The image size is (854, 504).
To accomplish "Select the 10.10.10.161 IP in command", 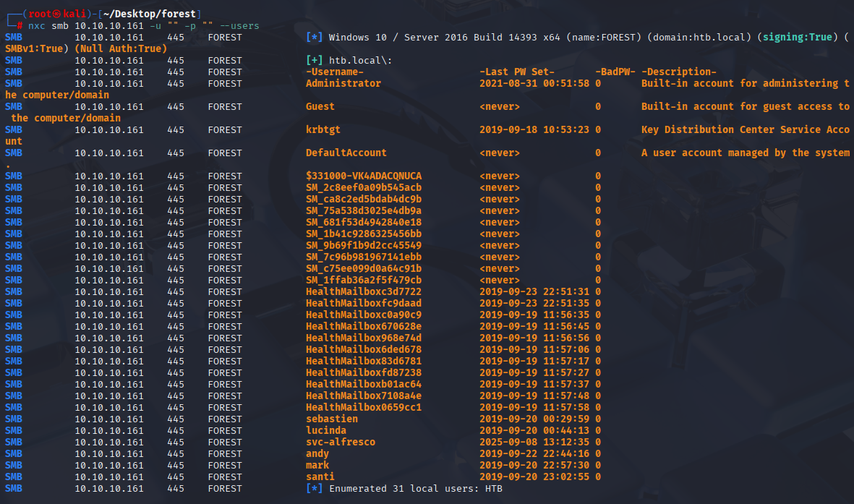I will [x=109, y=25].
